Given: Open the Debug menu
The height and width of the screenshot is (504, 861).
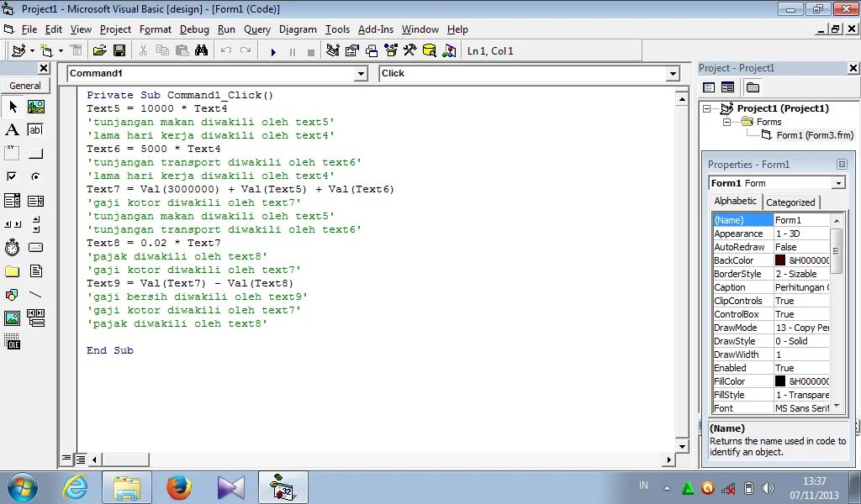Looking at the screenshot, I should coord(194,29).
